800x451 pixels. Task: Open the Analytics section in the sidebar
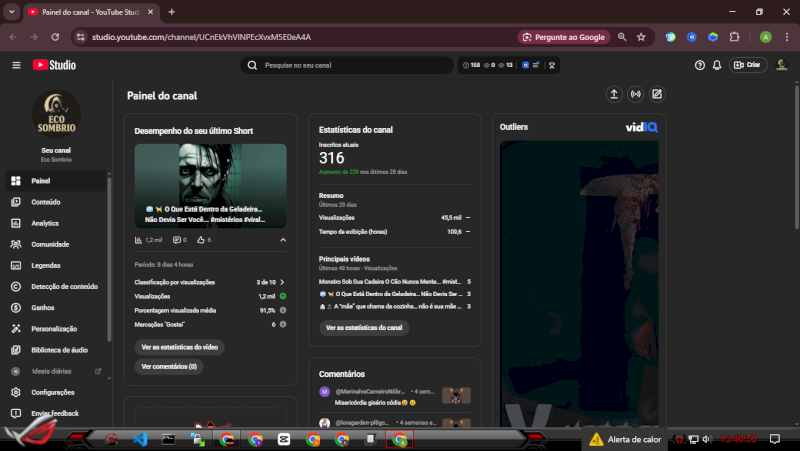pyautogui.click(x=45, y=223)
